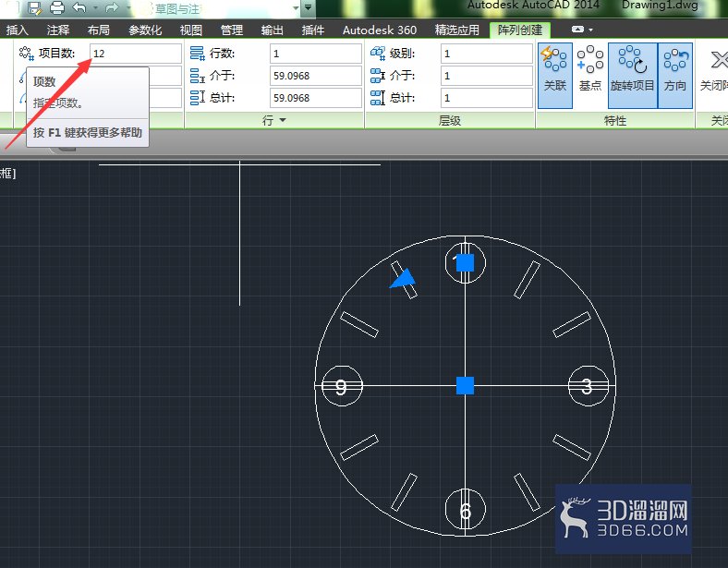The image size is (728, 568).
Task: Toggle the 方向 direction button
Action: point(675,75)
